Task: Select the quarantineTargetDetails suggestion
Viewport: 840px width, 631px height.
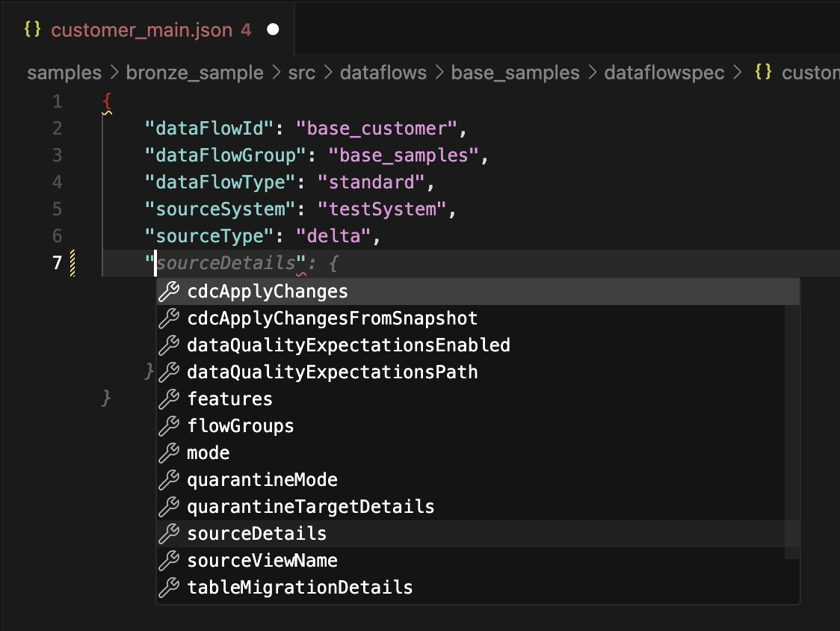Action: coord(309,507)
